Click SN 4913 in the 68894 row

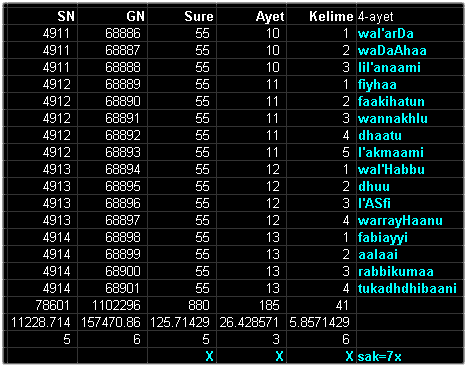pyautogui.click(x=56, y=169)
